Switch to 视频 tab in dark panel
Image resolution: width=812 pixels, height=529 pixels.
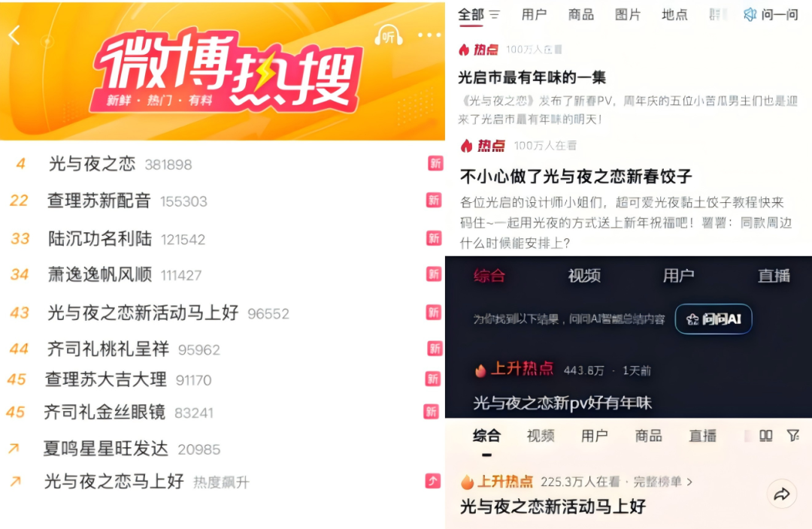click(584, 276)
